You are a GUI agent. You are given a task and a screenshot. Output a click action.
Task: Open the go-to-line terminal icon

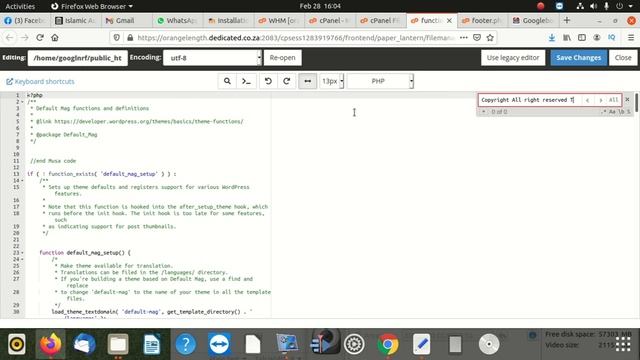(x=246, y=81)
